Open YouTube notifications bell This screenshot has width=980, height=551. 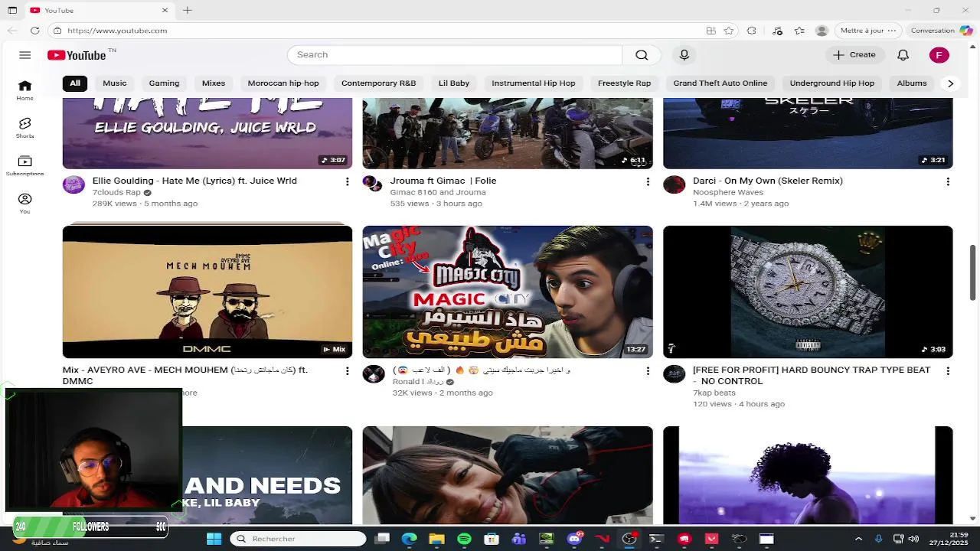903,55
